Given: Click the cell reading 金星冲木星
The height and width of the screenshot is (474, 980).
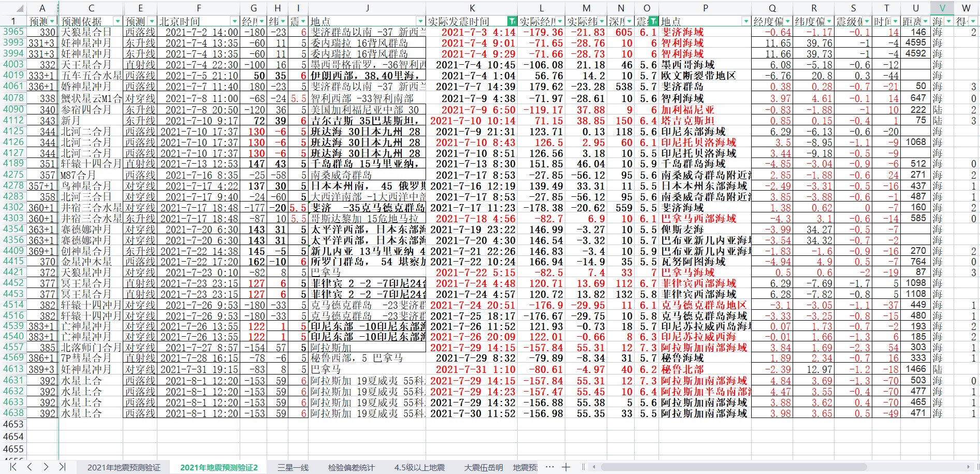Looking at the screenshot, I should 91,262.
